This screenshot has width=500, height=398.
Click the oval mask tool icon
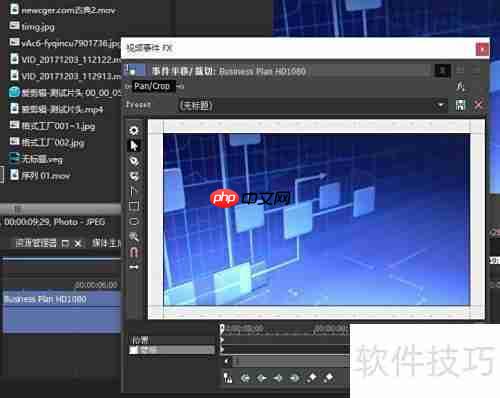click(134, 221)
